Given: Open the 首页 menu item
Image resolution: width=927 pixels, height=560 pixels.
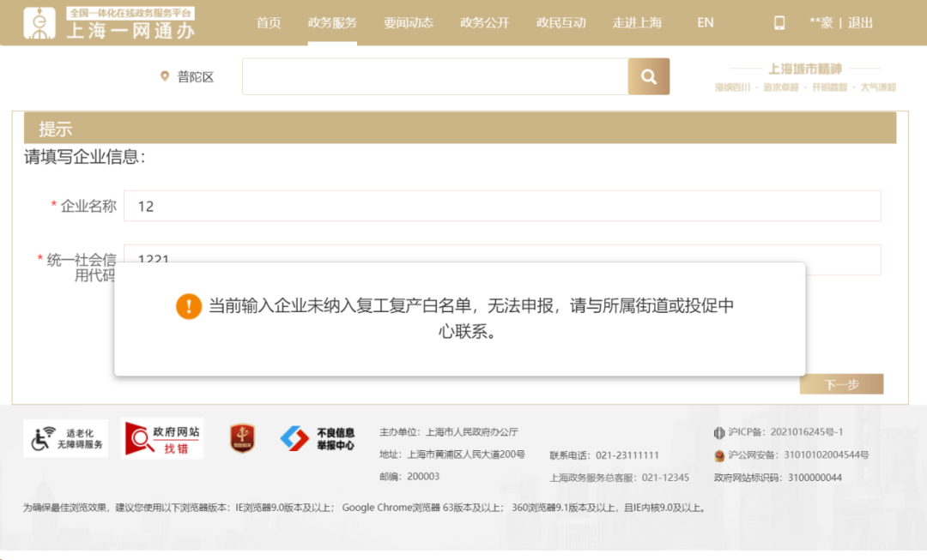Looking at the screenshot, I should (x=269, y=23).
